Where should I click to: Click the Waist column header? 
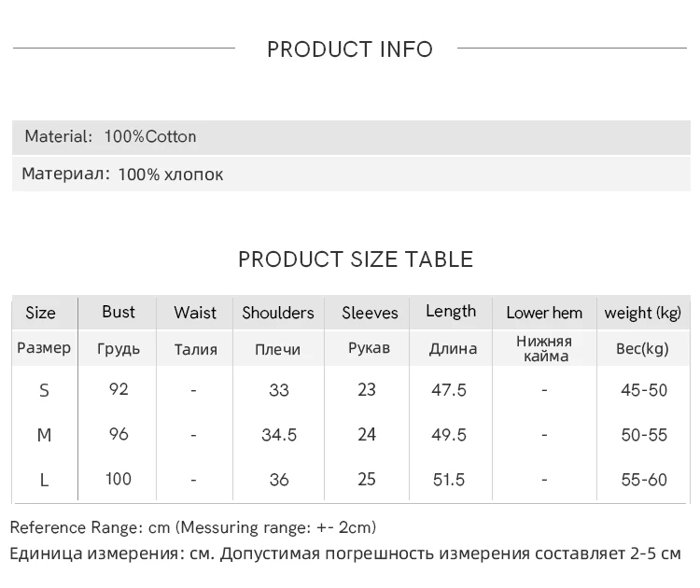195,313
